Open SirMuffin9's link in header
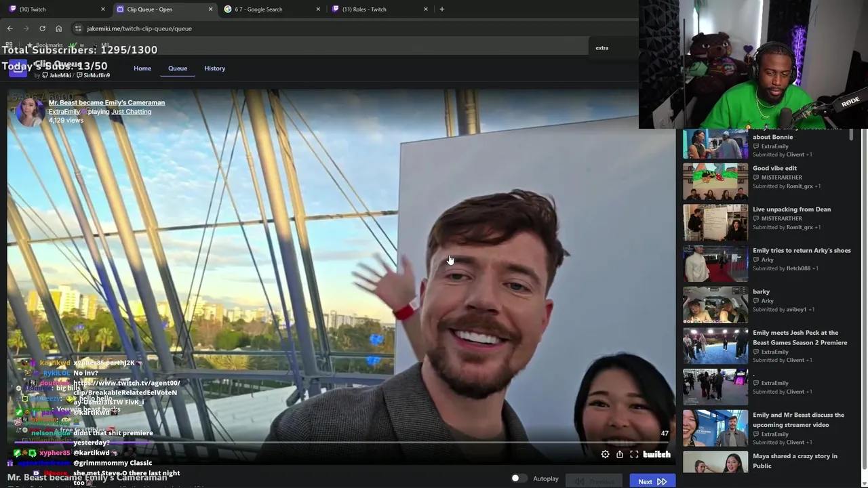 (x=94, y=75)
